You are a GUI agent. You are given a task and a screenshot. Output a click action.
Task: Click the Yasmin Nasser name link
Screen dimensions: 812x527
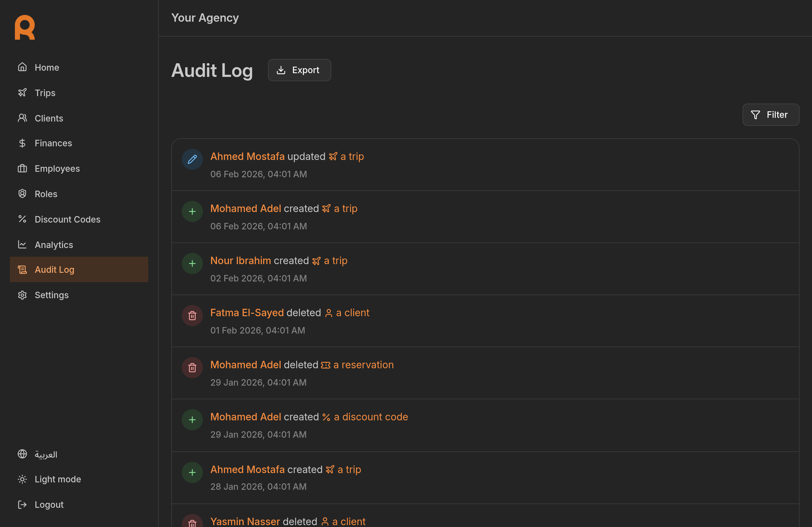click(245, 521)
